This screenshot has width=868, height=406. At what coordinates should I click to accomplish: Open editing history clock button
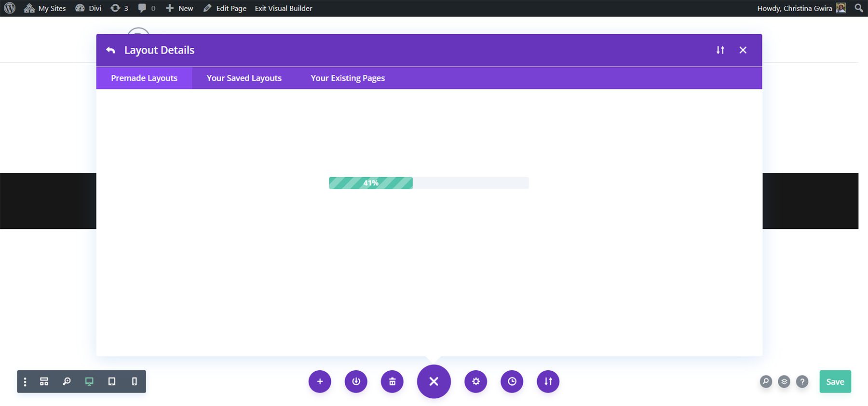tap(512, 381)
